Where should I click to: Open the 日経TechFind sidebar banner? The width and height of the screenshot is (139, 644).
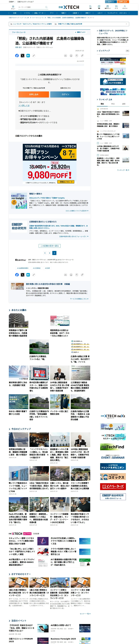[x=113, y=447]
